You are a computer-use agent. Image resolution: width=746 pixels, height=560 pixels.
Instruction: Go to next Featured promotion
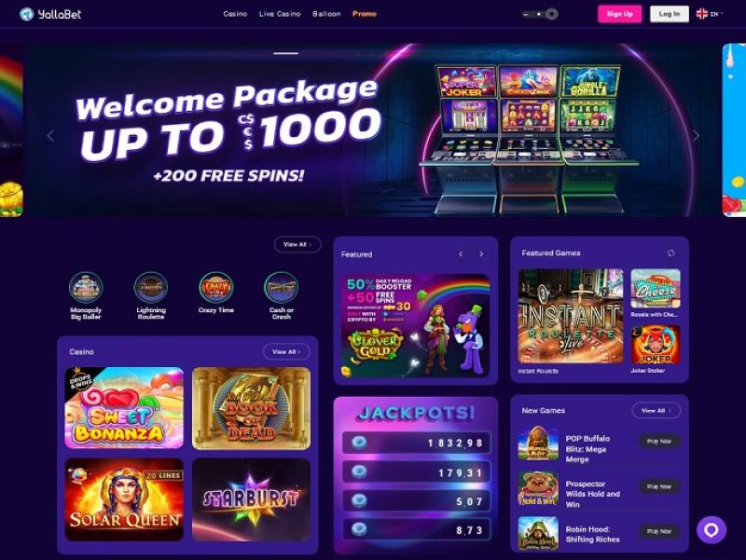[x=481, y=254]
